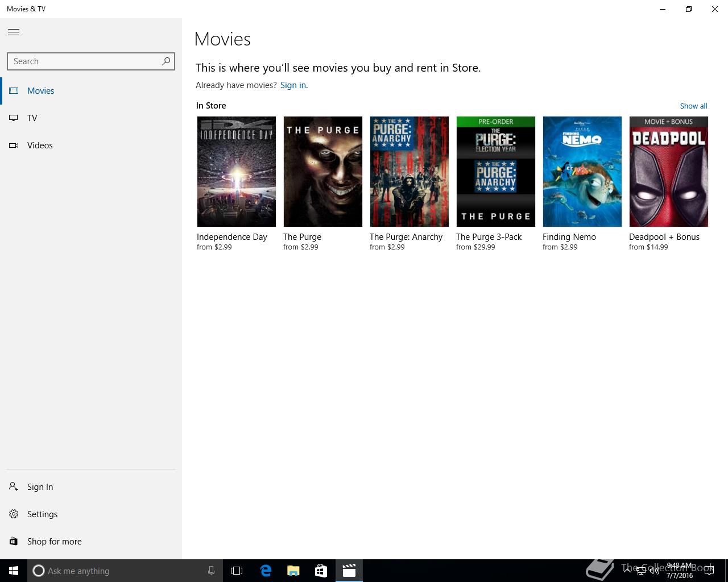Click the TV monitor icon
Screen dimensions: 728x582
coord(14,118)
